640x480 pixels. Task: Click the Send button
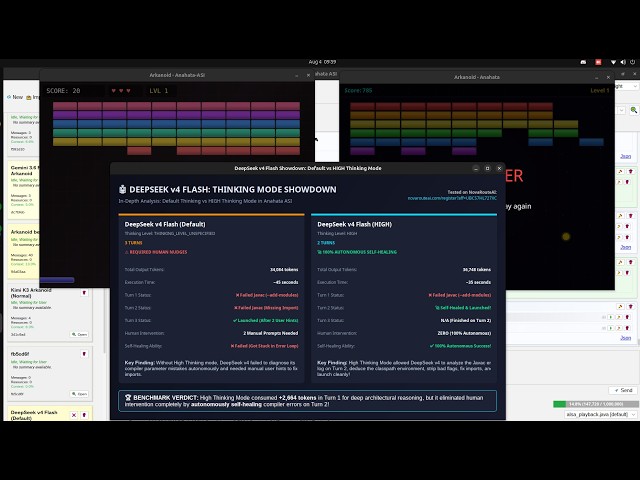coord(623,390)
